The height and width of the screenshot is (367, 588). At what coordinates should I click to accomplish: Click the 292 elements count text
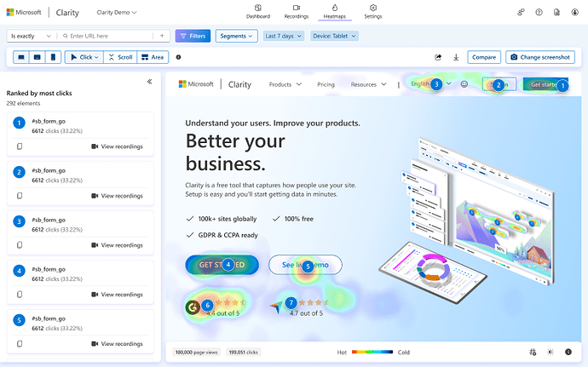(x=23, y=103)
